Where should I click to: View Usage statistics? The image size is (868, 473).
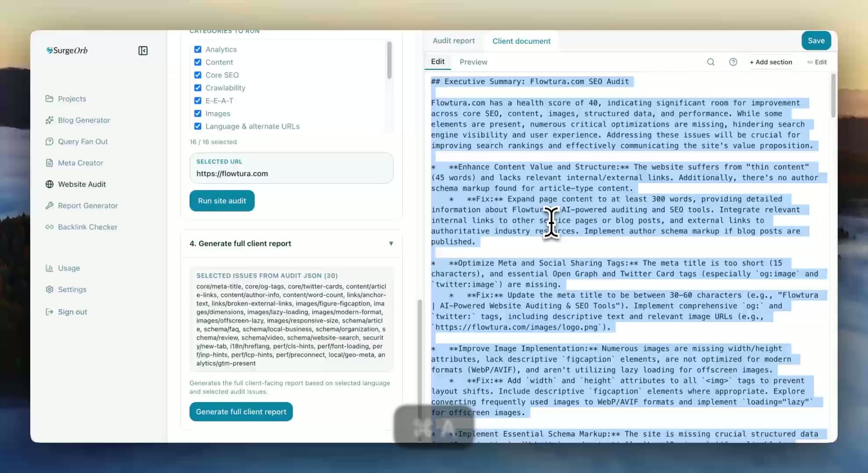tap(68, 268)
